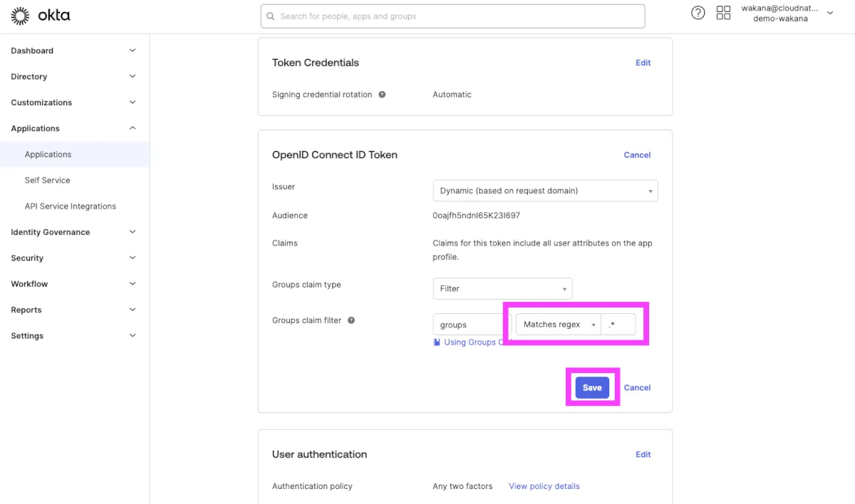Click the signing credential rotation info icon
Image resolution: width=855 pixels, height=504 pixels.
pyautogui.click(x=382, y=95)
